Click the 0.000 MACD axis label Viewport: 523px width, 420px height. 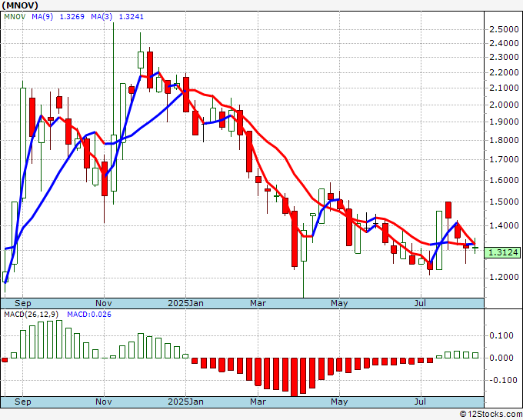tap(501, 358)
